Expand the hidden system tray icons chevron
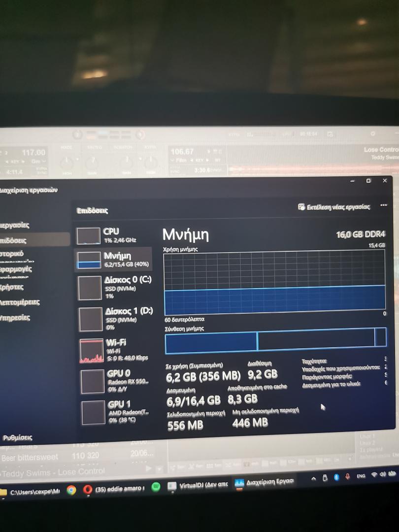399x532 pixels. [313, 479]
